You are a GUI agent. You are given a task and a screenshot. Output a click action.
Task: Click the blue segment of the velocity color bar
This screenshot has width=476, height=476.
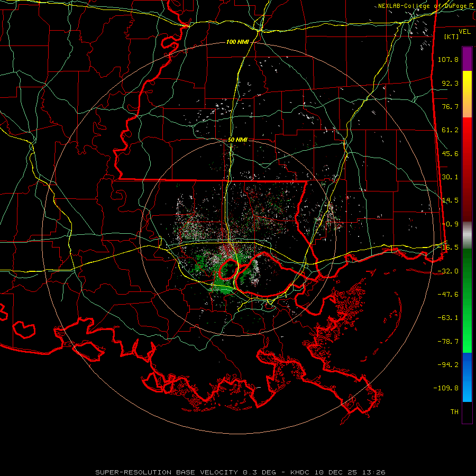[x=467, y=377]
